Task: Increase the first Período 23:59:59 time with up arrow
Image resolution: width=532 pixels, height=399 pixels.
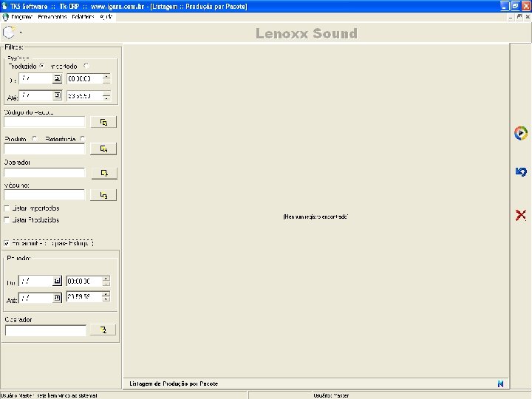Action: [x=106, y=93]
